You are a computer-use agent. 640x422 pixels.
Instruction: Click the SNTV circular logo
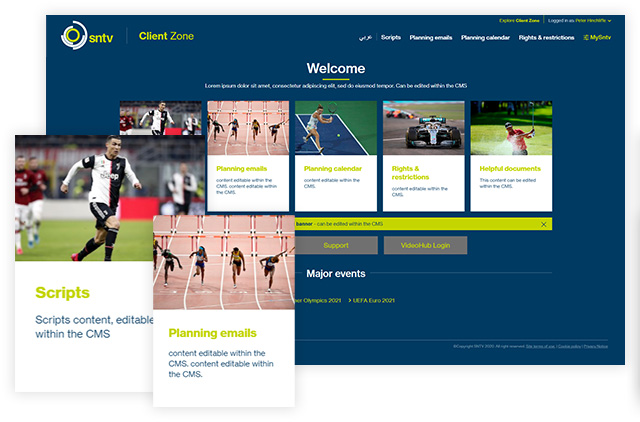pos(75,36)
